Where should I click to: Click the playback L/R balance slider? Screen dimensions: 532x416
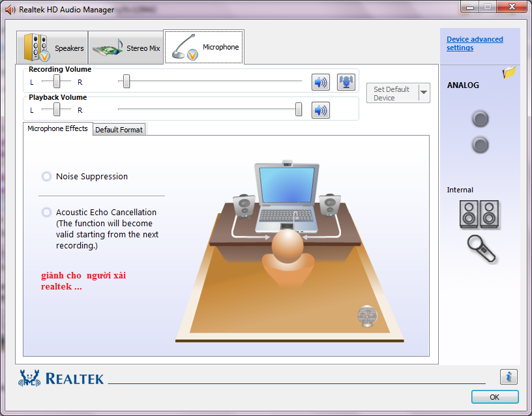57,110
